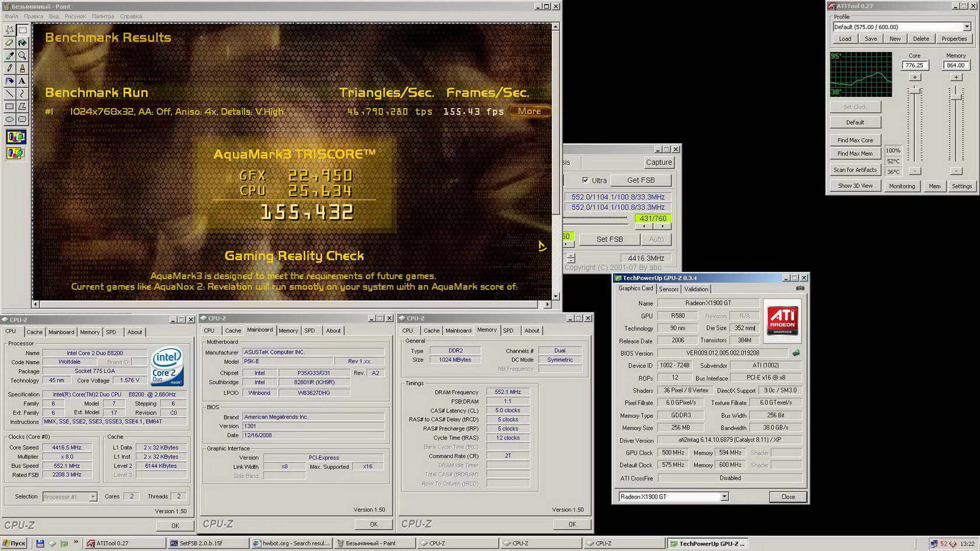Click the Intel Core 2 Duo logo
Image resolution: width=980 pixels, height=551 pixels.
pos(167,366)
